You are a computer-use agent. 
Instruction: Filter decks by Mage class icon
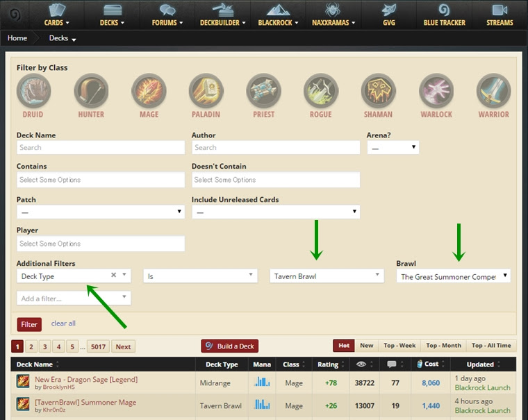click(149, 91)
